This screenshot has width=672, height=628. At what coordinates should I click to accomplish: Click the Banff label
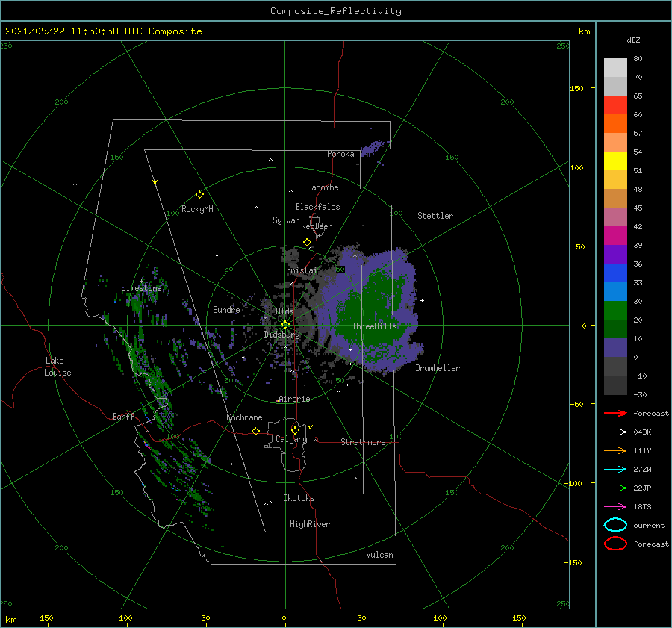click(x=123, y=416)
